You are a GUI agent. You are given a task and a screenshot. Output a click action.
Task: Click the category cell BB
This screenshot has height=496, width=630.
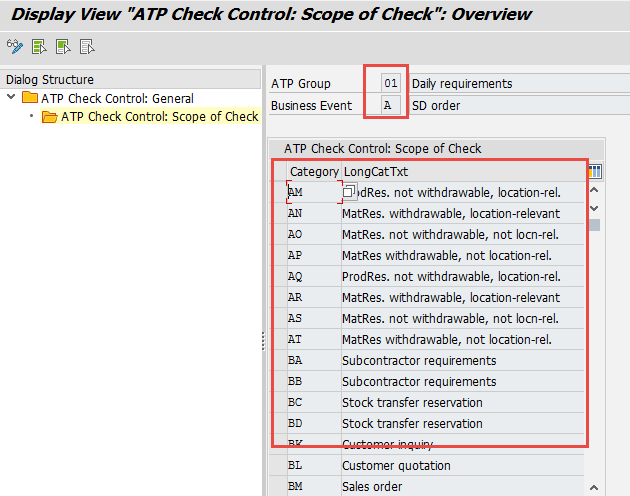(x=314, y=381)
